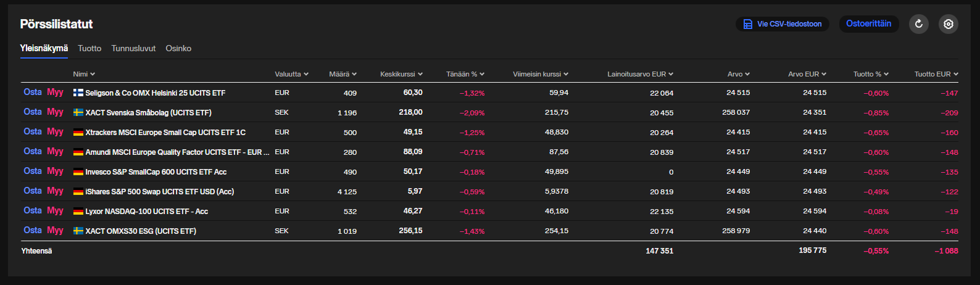Click Myy for Seligson OMX Helsinki 25

[x=56, y=92]
